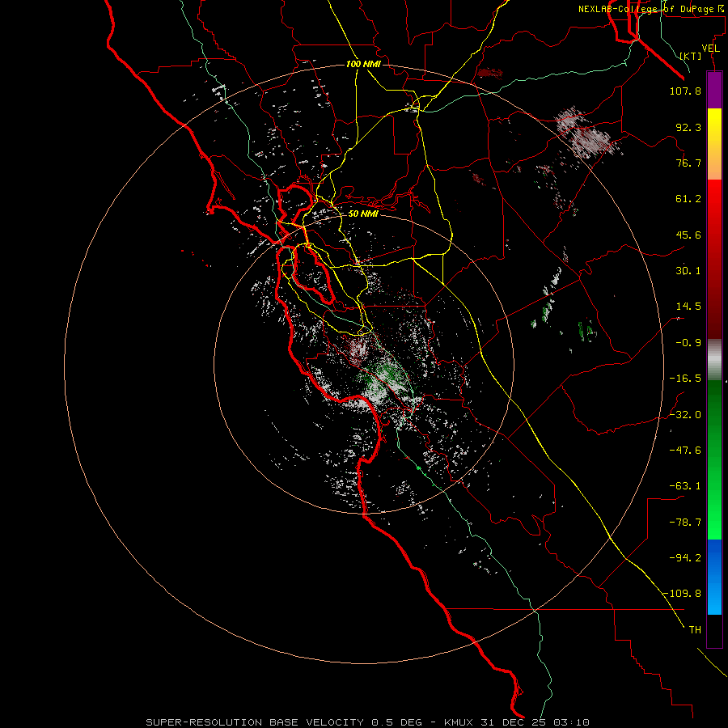Click the 61.2 velocity scale value
The height and width of the screenshot is (728, 728).
[688, 199]
